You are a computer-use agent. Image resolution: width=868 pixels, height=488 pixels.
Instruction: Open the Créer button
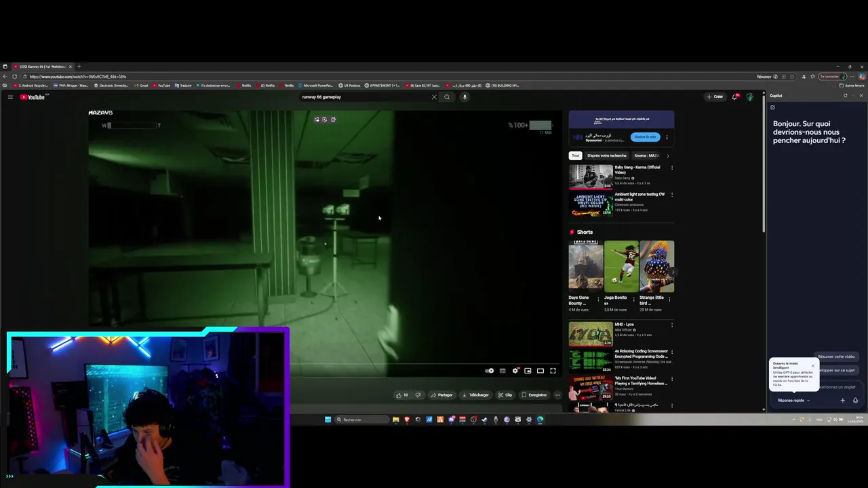[715, 97]
